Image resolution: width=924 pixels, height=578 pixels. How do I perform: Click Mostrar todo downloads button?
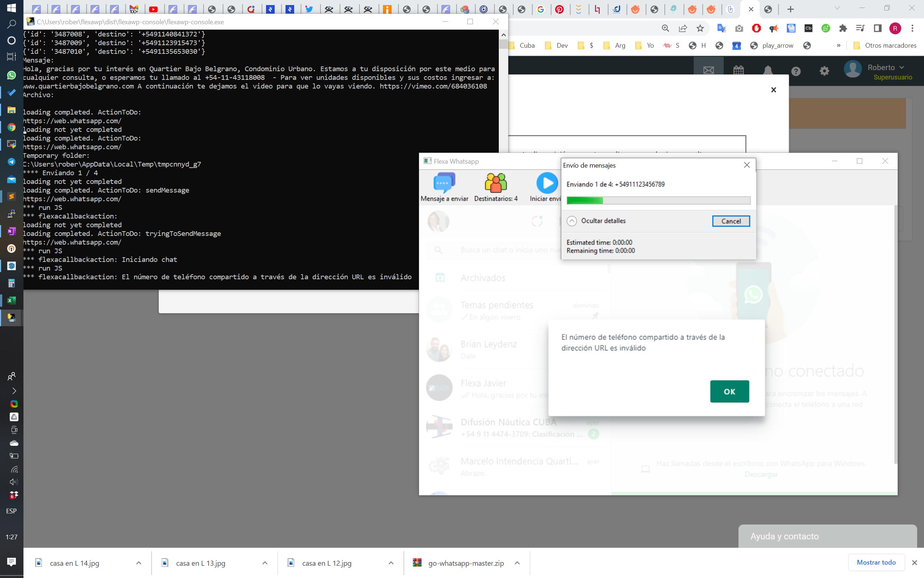pyautogui.click(x=876, y=562)
